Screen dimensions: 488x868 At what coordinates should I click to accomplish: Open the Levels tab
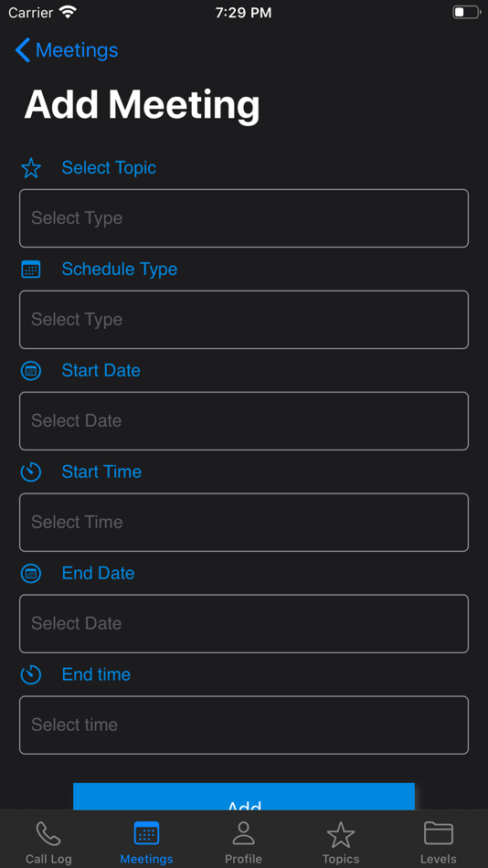438,842
